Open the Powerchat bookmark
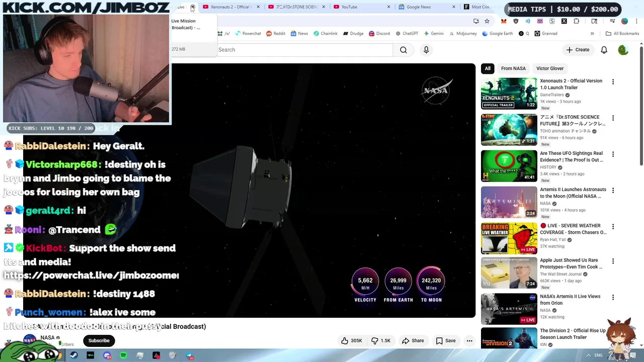The image size is (644, 362). coord(247,34)
